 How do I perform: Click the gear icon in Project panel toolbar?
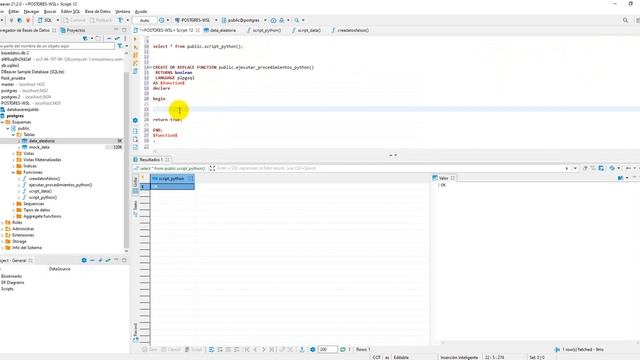tap(84, 260)
